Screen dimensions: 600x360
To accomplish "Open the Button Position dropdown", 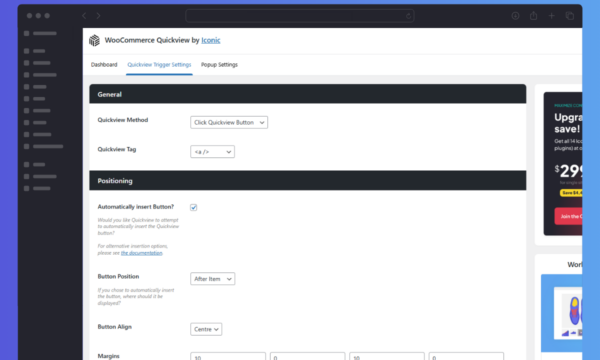I will pos(212,279).
